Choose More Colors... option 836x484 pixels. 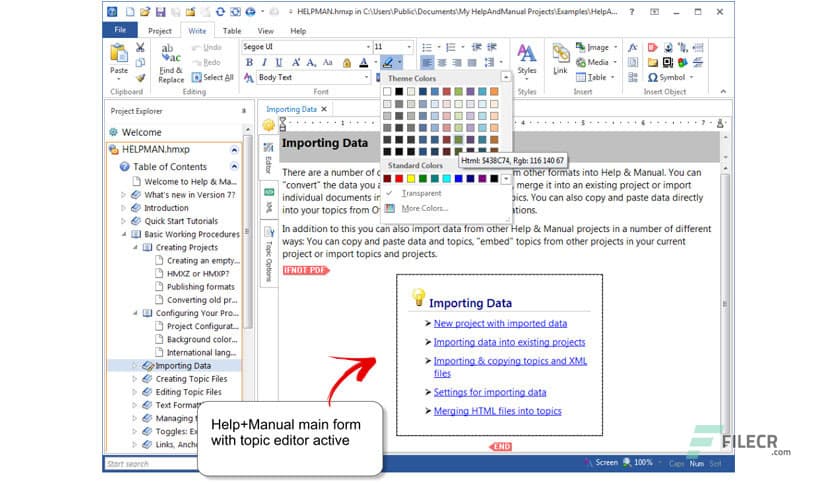point(424,208)
